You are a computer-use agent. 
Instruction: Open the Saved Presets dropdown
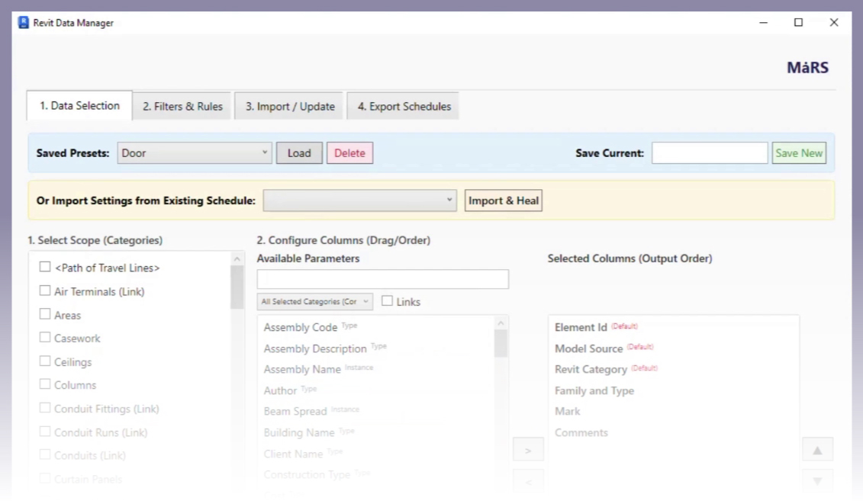[x=195, y=153]
